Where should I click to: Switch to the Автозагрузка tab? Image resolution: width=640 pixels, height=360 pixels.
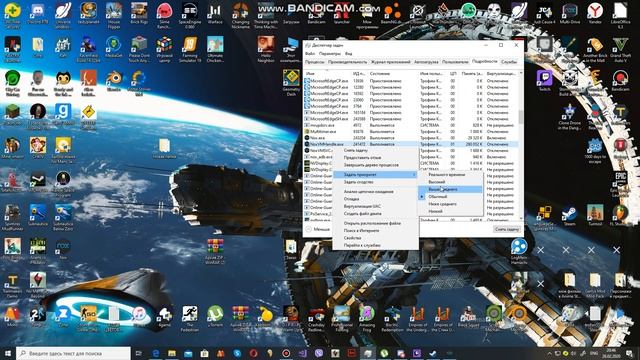[426, 62]
